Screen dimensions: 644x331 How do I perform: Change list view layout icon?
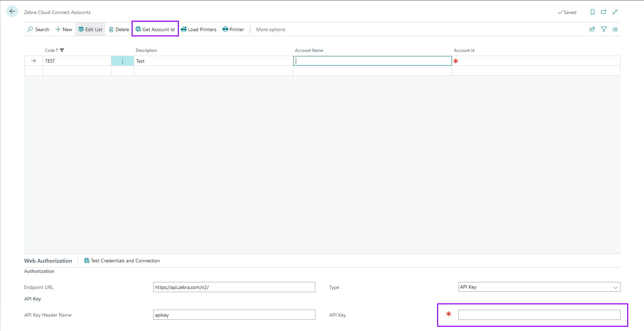pos(615,29)
